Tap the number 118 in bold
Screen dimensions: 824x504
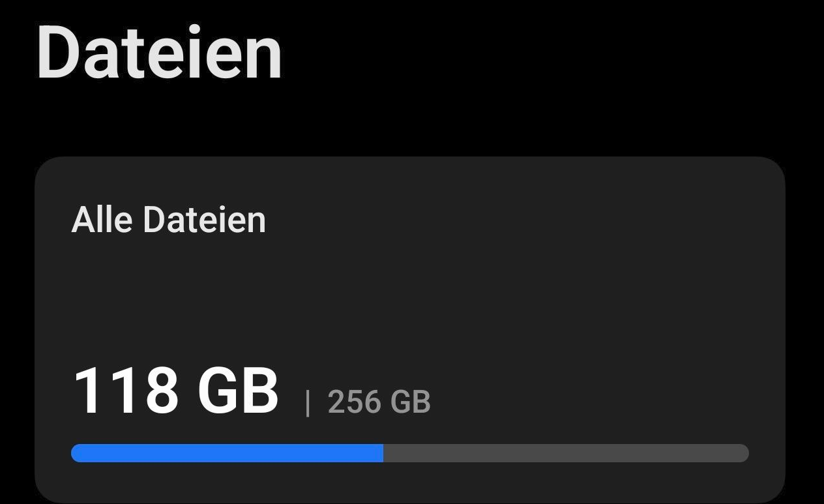pos(126,391)
